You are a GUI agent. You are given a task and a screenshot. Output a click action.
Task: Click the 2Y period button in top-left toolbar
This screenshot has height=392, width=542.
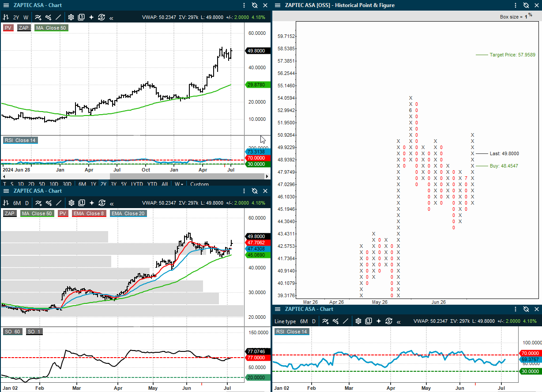click(x=16, y=18)
